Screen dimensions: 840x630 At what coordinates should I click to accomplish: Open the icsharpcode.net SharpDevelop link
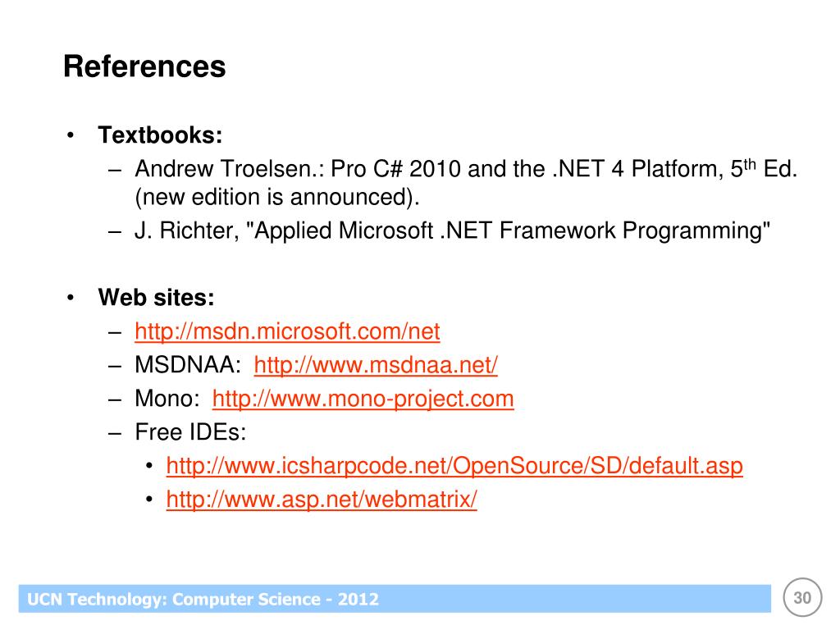454,467
